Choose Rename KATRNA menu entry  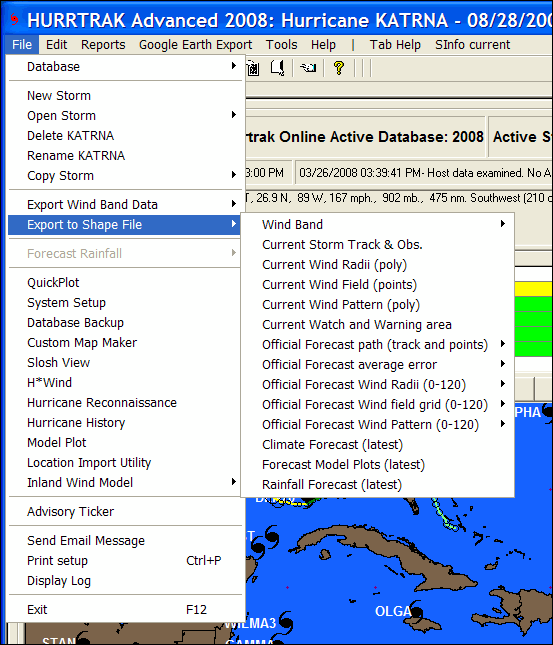coord(124,155)
